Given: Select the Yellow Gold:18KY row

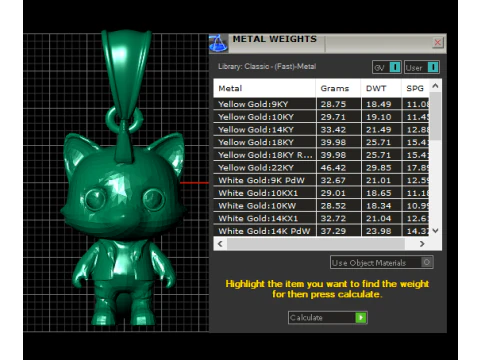Looking at the screenshot, I should tap(321, 142).
